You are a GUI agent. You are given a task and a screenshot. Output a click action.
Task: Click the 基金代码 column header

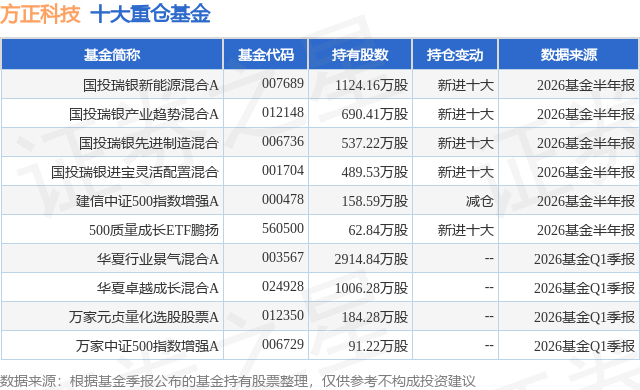(x=266, y=55)
